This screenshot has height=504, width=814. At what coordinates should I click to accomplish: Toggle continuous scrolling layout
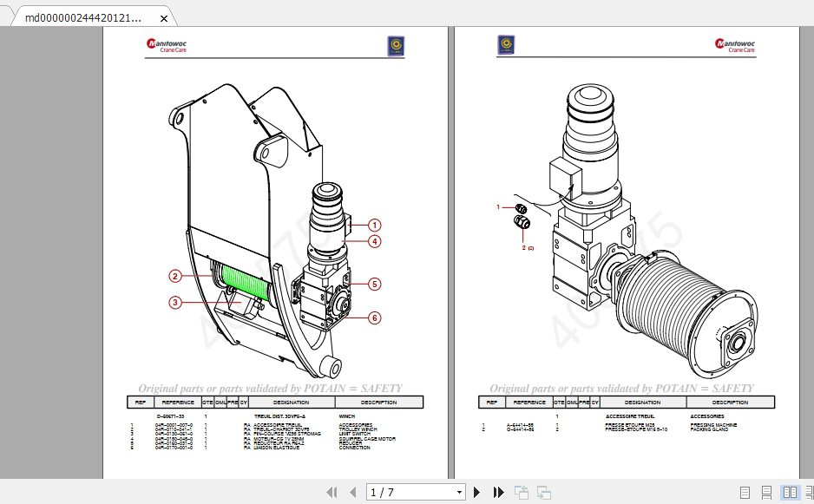(766, 492)
